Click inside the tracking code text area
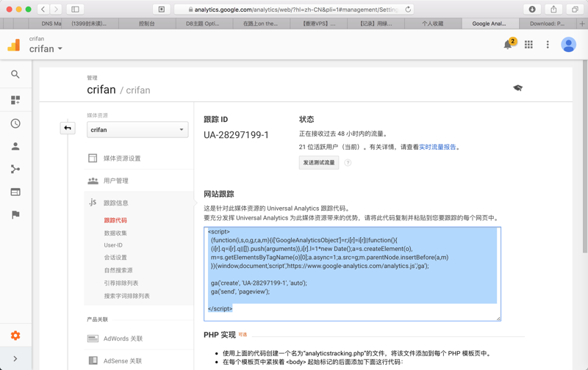The image size is (588, 370). pyautogui.click(x=352, y=274)
